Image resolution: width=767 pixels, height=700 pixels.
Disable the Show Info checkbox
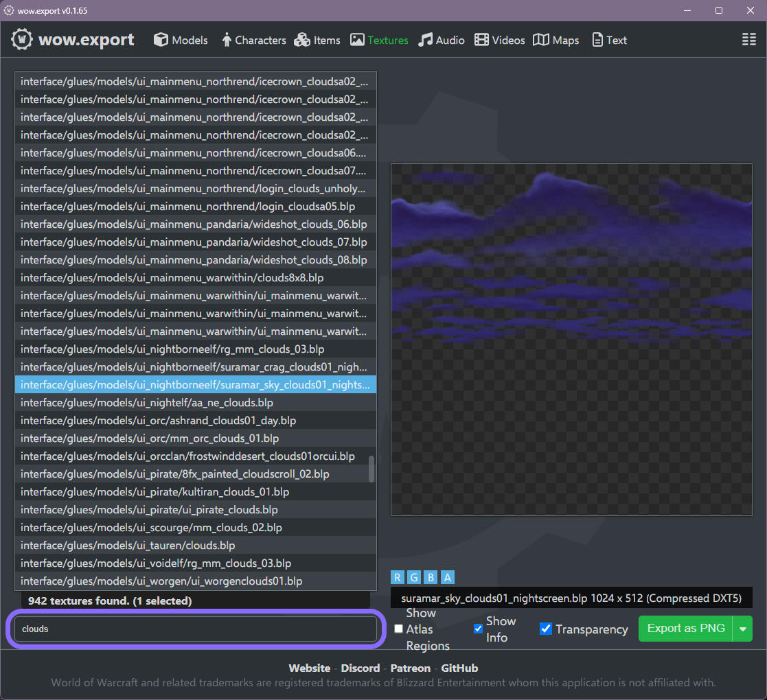click(x=479, y=629)
